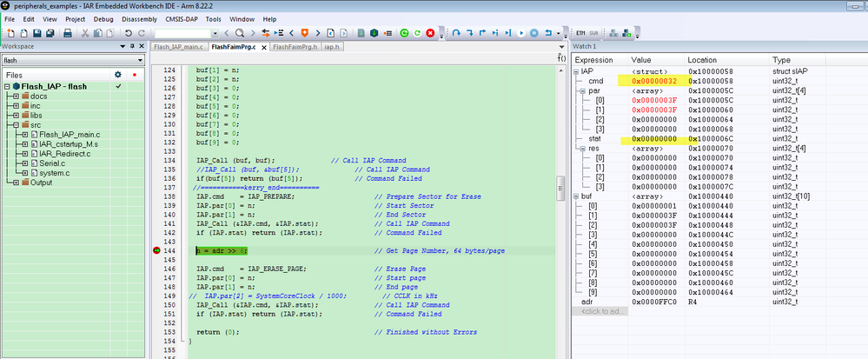
Task: Click the Save file icon
Action: pos(37,33)
